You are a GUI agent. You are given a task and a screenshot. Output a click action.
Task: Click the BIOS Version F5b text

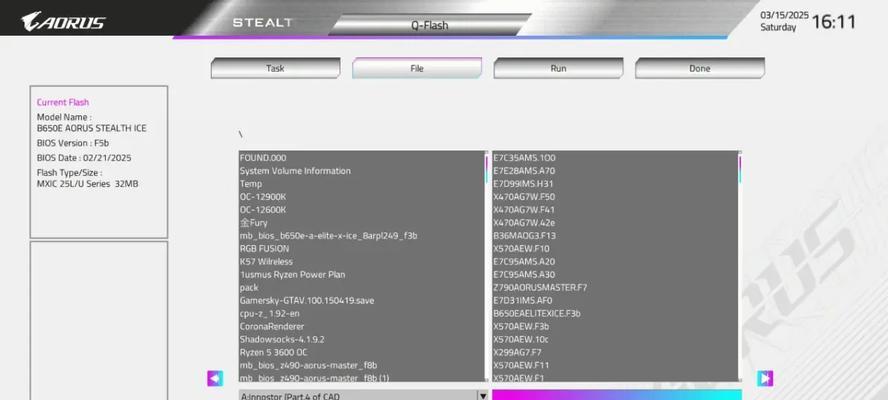click(x=73, y=143)
